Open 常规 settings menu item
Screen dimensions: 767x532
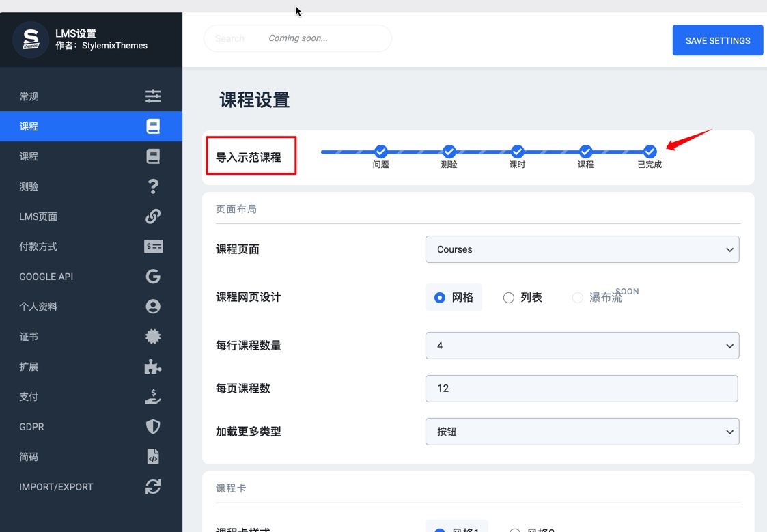[x=91, y=96]
